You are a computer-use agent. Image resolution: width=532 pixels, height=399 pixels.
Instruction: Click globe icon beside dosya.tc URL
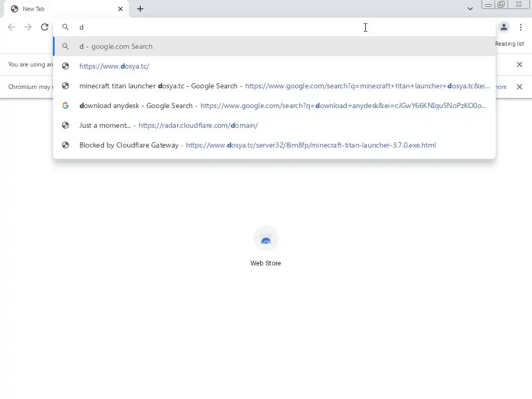(65, 66)
